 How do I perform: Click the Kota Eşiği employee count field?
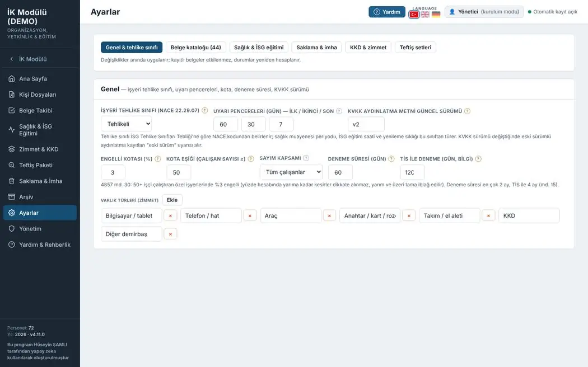179,172
